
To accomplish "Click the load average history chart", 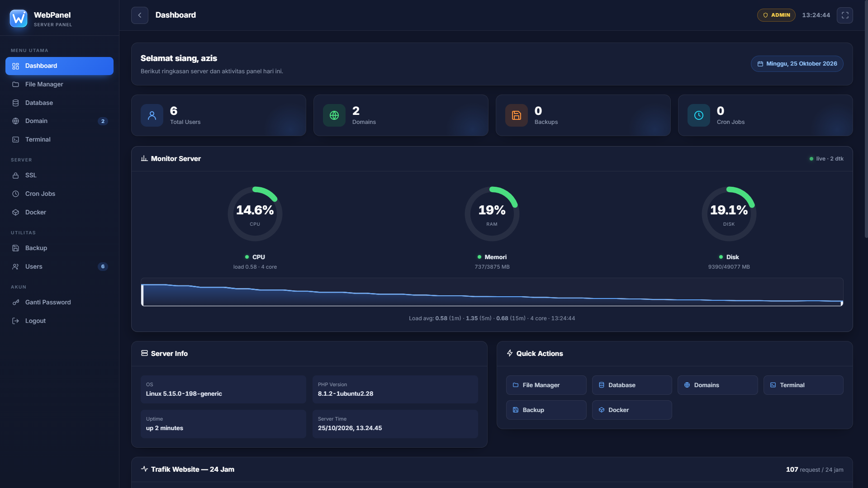I will point(492,292).
